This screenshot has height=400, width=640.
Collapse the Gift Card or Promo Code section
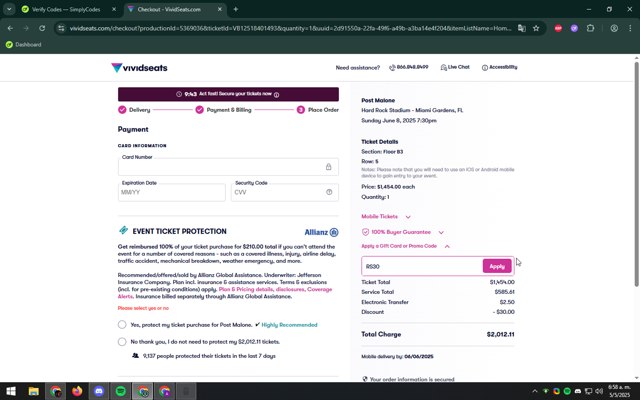(447, 246)
